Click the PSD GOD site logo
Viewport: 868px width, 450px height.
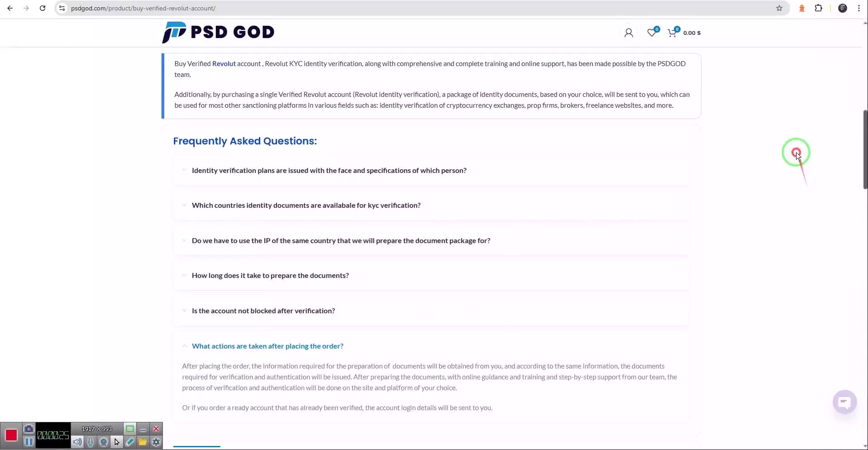(x=218, y=32)
